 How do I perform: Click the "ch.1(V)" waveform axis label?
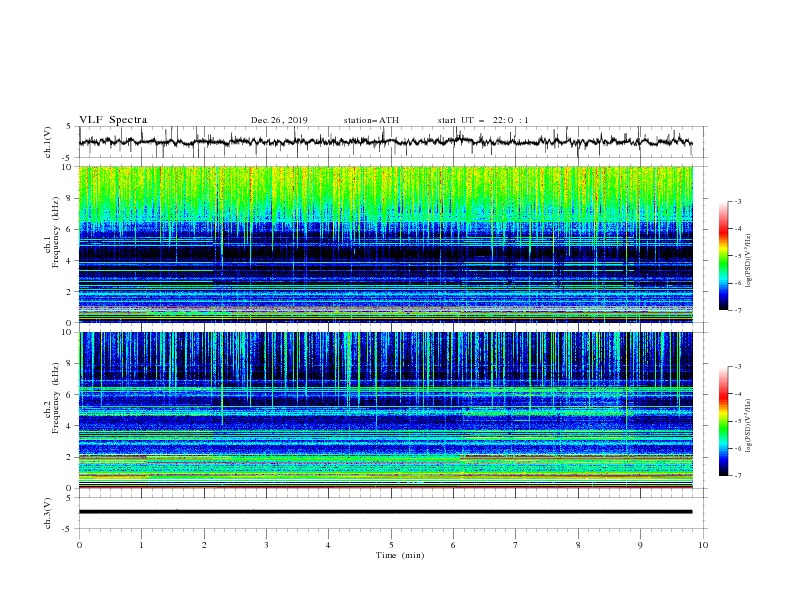(x=47, y=142)
